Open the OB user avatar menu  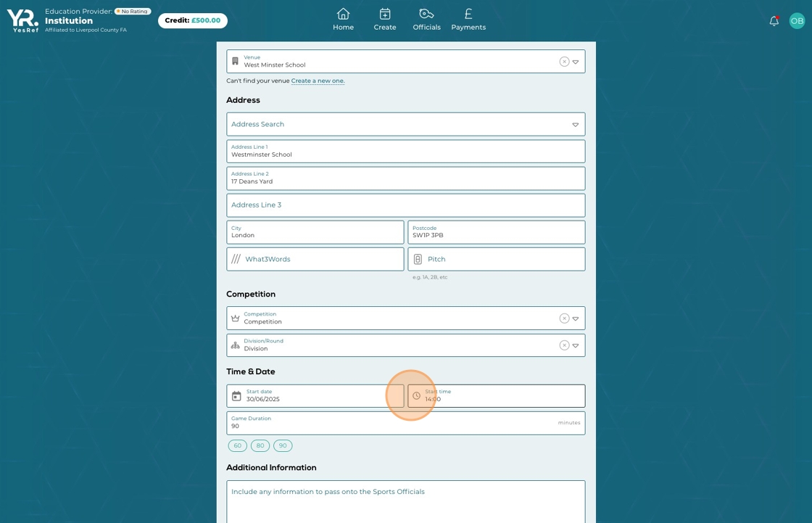click(x=797, y=21)
